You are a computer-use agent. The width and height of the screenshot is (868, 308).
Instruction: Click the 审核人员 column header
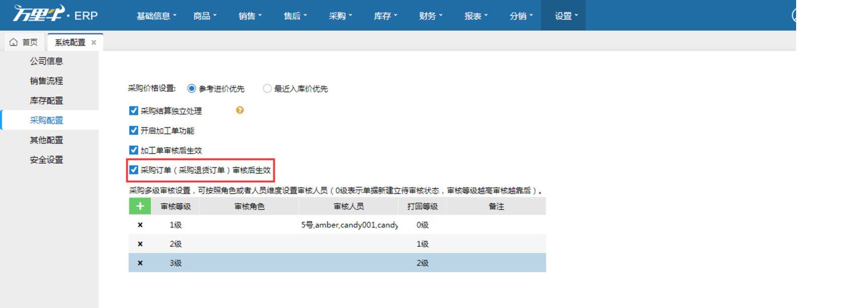(349, 207)
